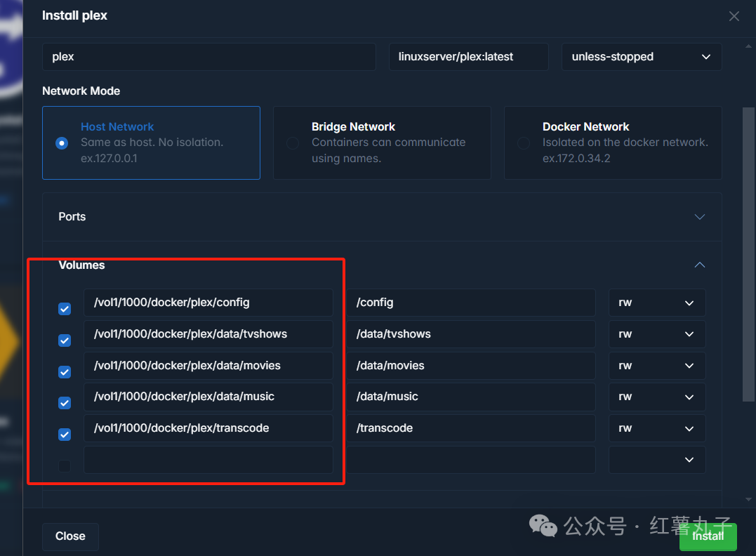Edit host path /vol1/1000/docker/plex/data/music
Screen dimensions: 756x556
pyautogui.click(x=208, y=397)
